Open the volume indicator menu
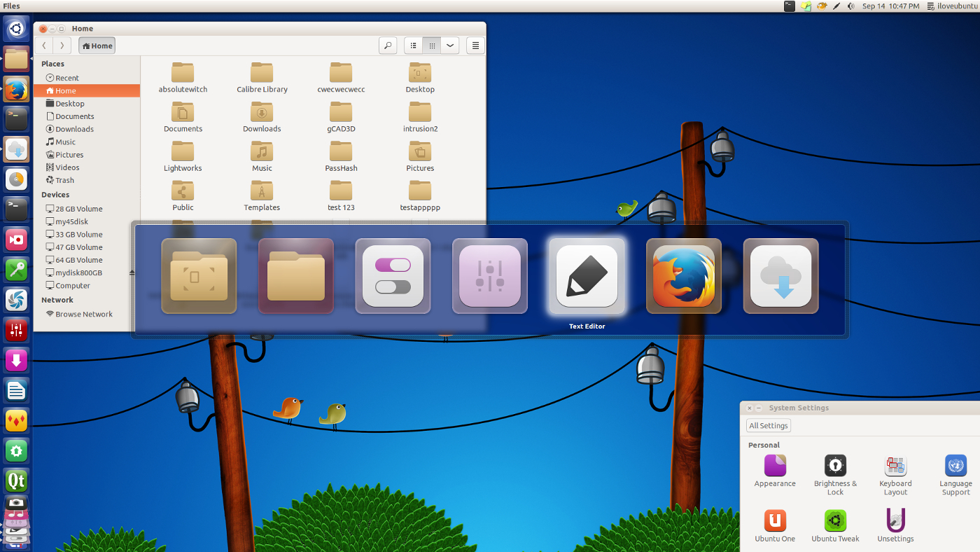The image size is (980, 552). point(850,6)
